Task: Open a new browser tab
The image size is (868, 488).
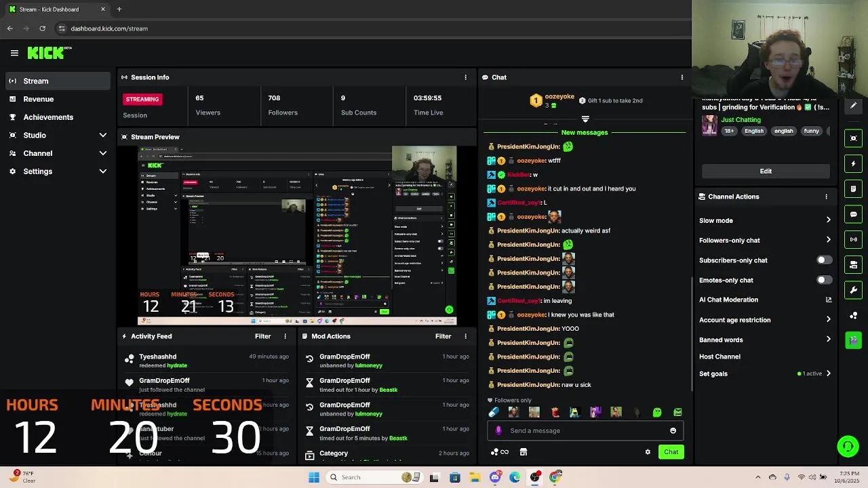Action: pyautogui.click(x=119, y=9)
